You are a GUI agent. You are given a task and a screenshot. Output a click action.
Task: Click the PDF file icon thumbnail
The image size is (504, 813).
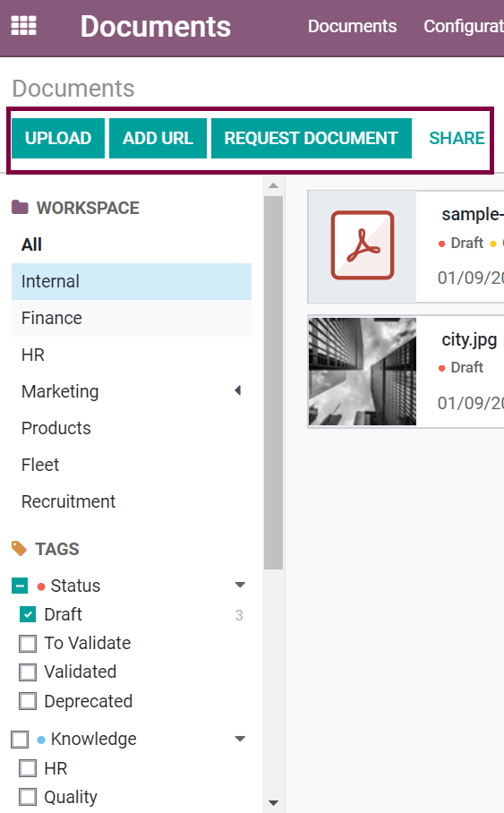click(x=363, y=245)
